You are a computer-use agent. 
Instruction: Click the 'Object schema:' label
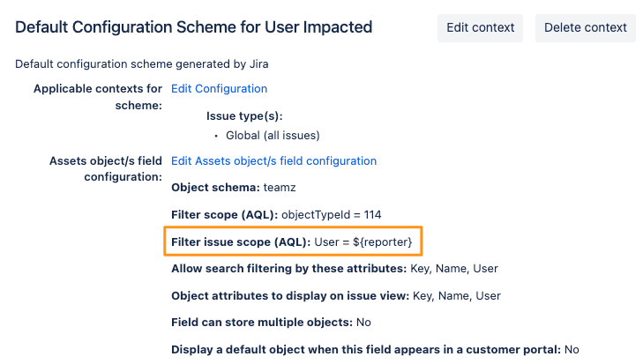coord(213,188)
